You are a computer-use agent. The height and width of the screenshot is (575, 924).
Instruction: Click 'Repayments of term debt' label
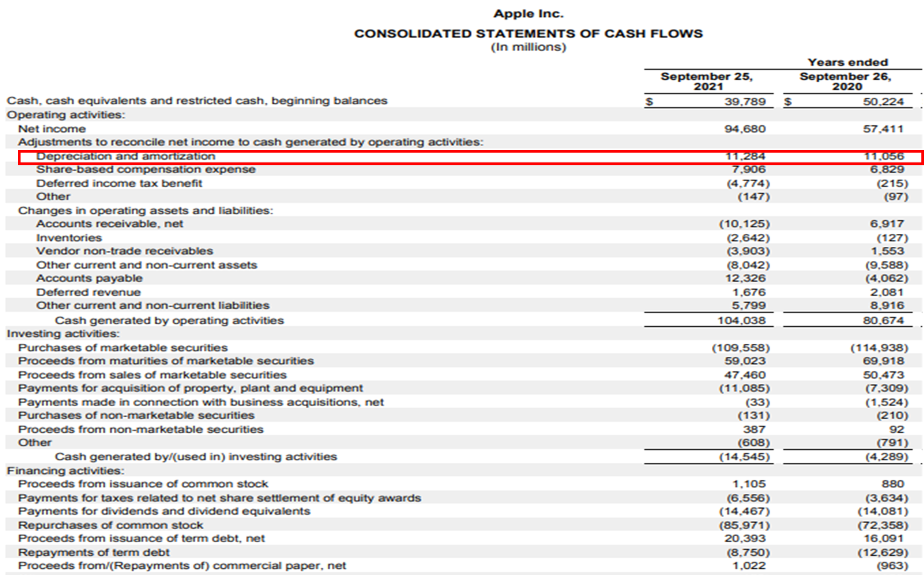(x=94, y=553)
